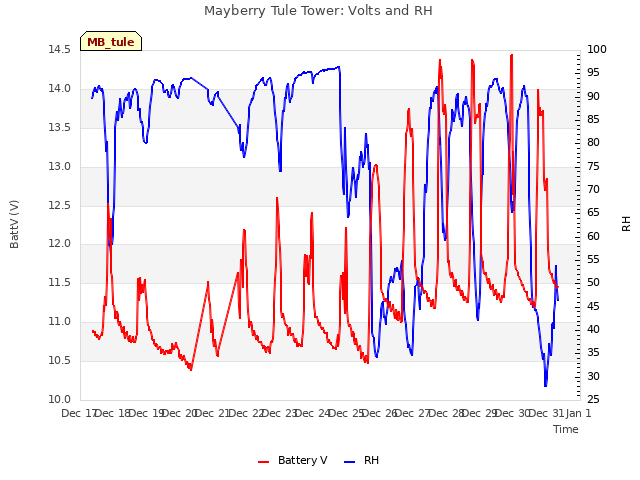Click the red Battery V legend swatch
640x480 pixels.
tap(264, 462)
